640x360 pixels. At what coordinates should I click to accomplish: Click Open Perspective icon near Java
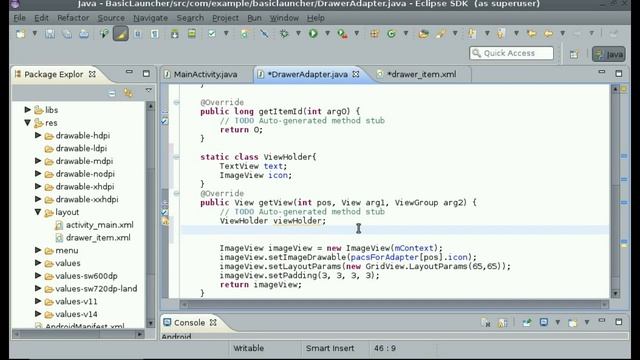click(x=574, y=54)
